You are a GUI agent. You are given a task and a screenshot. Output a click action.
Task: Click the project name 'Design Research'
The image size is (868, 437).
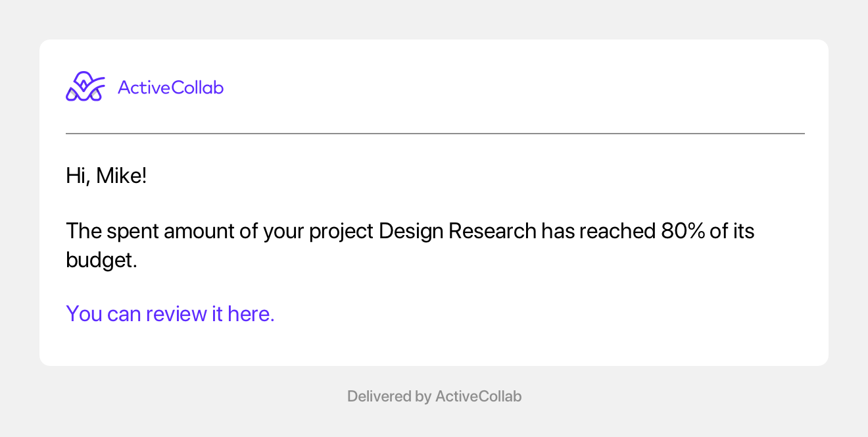[457, 232]
